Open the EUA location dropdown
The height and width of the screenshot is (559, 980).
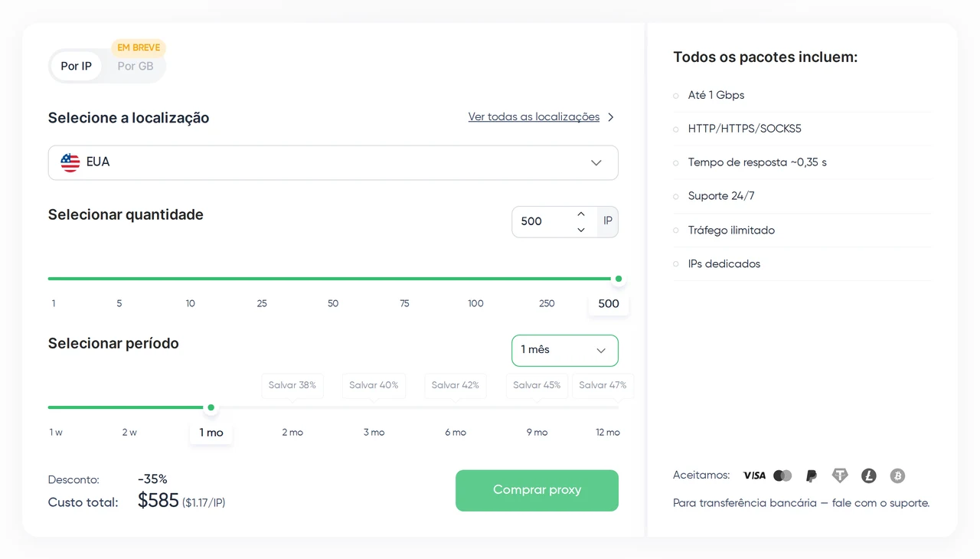tap(333, 162)
